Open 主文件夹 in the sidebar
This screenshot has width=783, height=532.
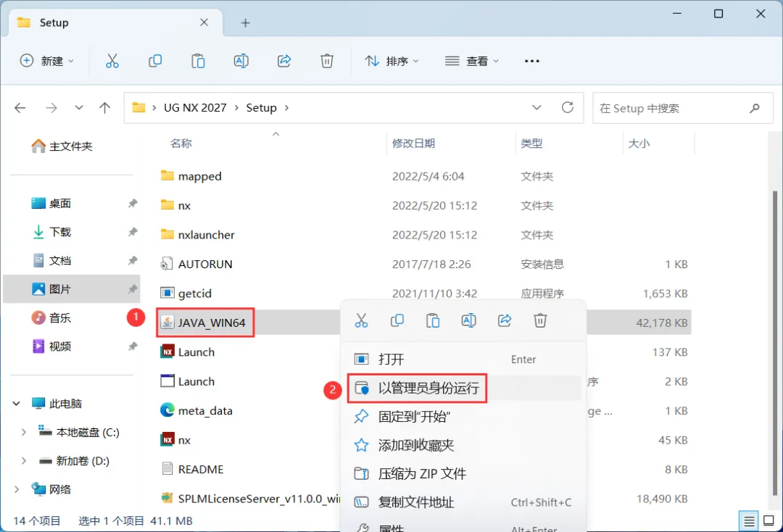tap(62, 146)
